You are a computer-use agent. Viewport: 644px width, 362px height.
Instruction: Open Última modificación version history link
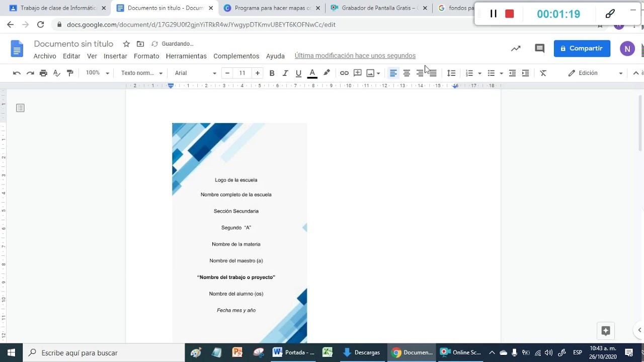355,55
